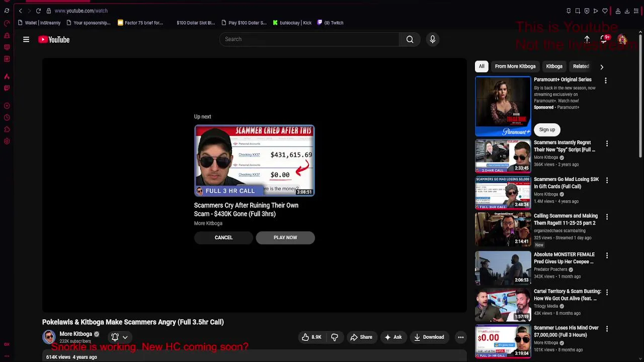This screenshot has height=362, width=644.
Task: Open buhlockay | Kick bookmark
Action: click(292, 23)
